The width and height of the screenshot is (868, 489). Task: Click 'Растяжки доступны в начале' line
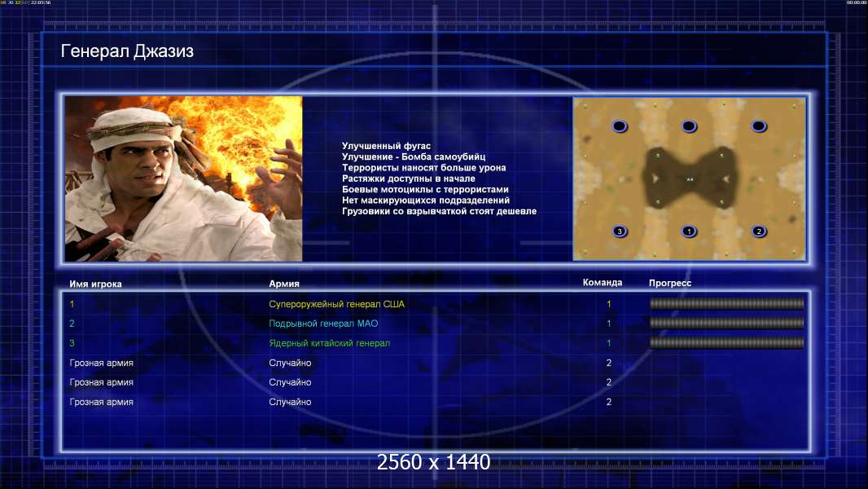[x=409, y=178]
